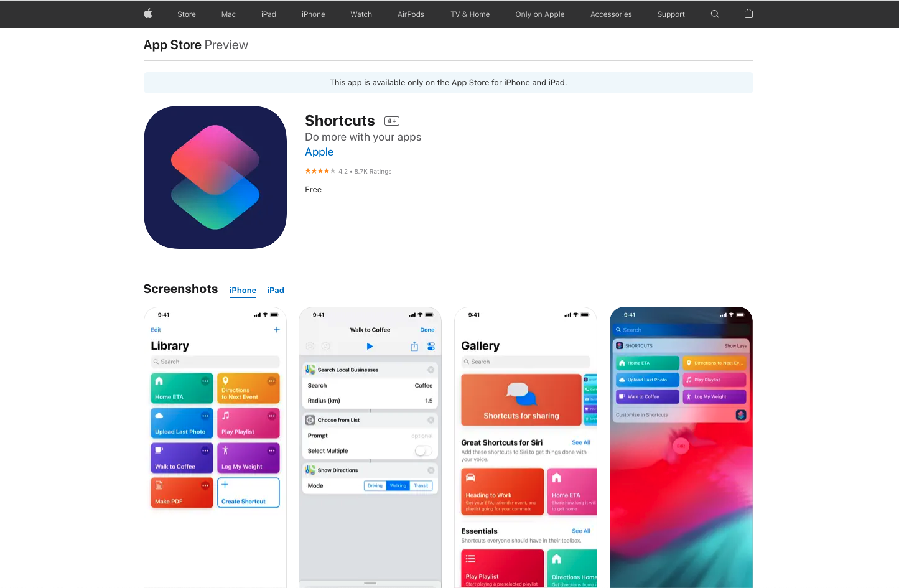Click the large Shortcuts app icon

(215, 177)
